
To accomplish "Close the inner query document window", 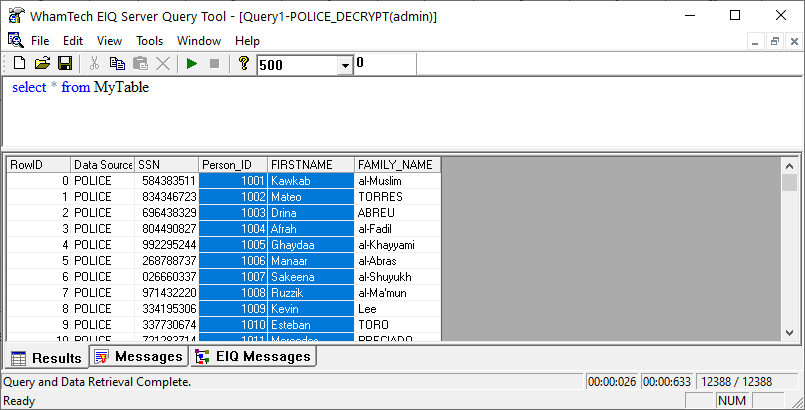I will 793,42.
